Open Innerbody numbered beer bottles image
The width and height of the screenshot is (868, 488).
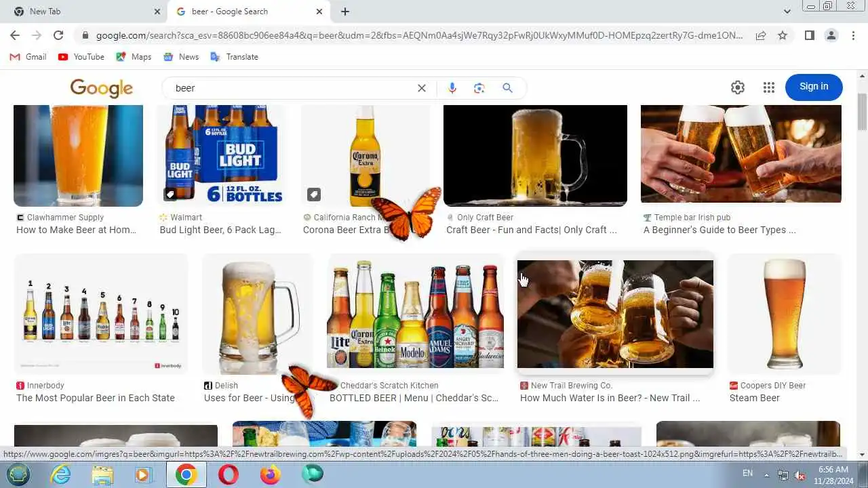pyautogui.click(x=101, y=314)
